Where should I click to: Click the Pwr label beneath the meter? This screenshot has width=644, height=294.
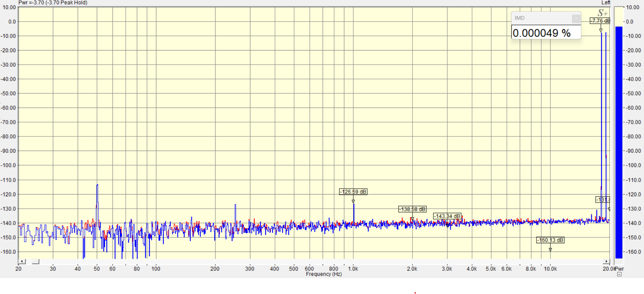coord(620,269)
